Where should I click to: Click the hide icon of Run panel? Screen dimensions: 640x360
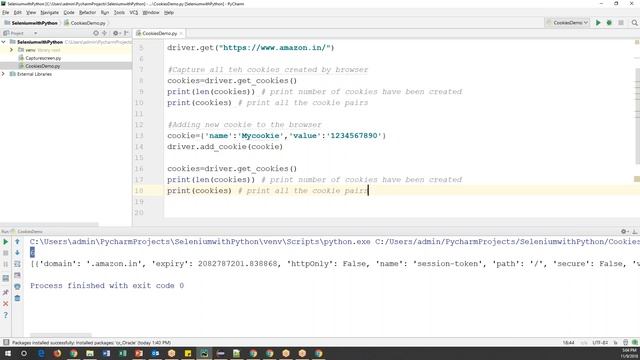635,231
